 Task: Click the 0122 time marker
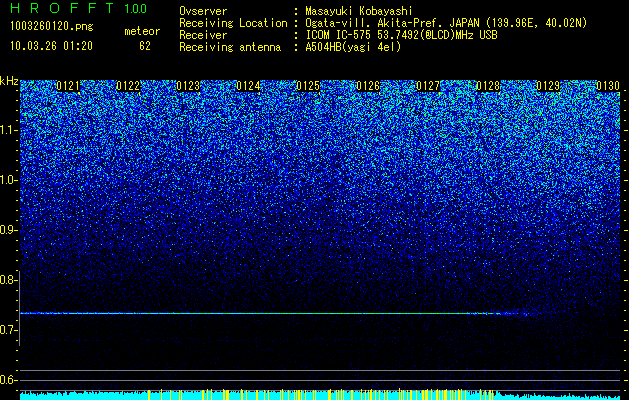click(128, 86)
